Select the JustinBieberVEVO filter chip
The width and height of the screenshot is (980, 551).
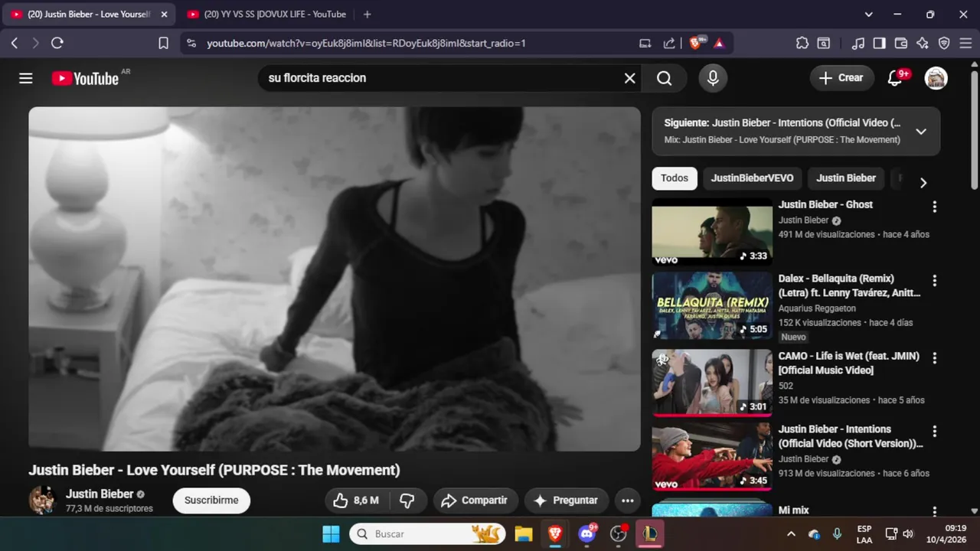tap(752, 178)
